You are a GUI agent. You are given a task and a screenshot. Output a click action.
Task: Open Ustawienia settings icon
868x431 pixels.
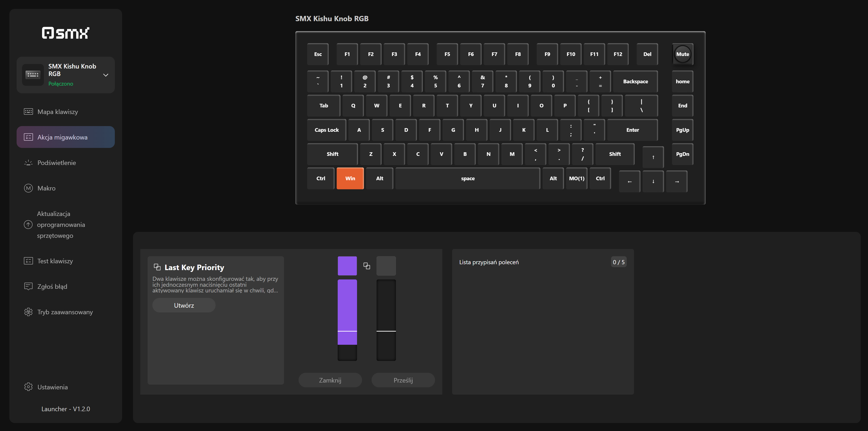point(28,387)
